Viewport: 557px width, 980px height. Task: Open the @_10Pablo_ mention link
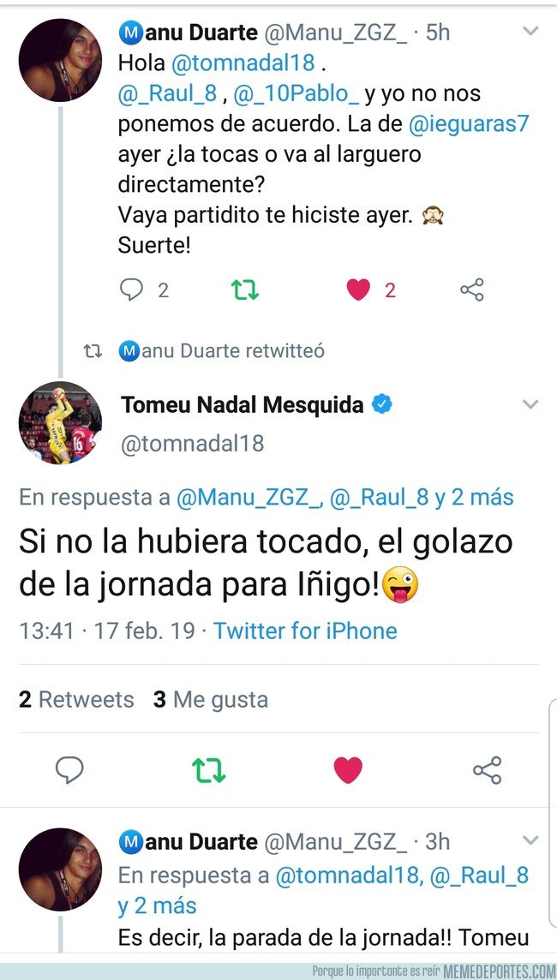(296, 93)
